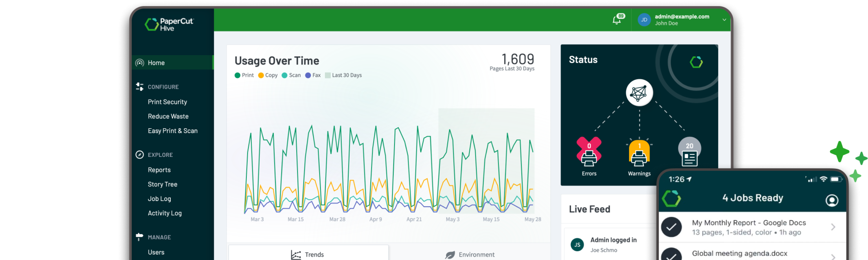Click the PaperCut Hive logo

point(169,24)
